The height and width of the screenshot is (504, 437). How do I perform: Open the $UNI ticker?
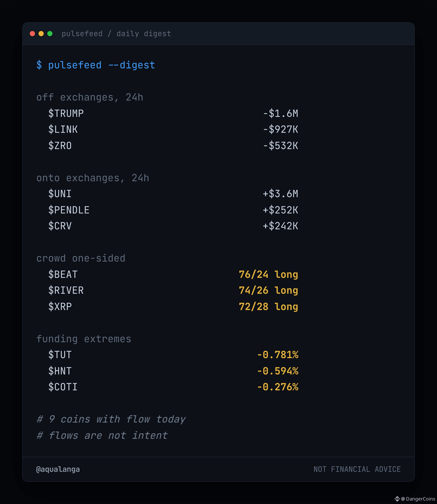60,194
